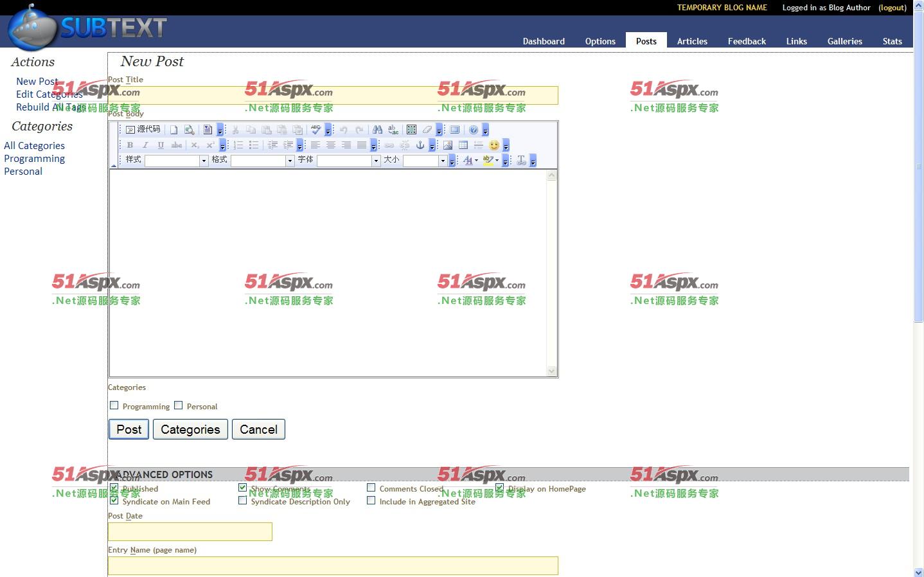Open the Links tab
924x577 pixels.
(x=796, y=41)
